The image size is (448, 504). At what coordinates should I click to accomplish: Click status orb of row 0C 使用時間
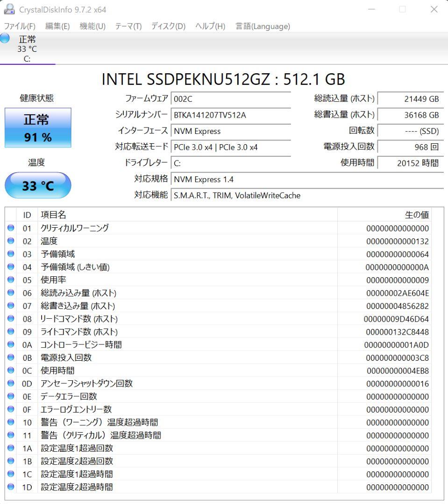point(11,370)
